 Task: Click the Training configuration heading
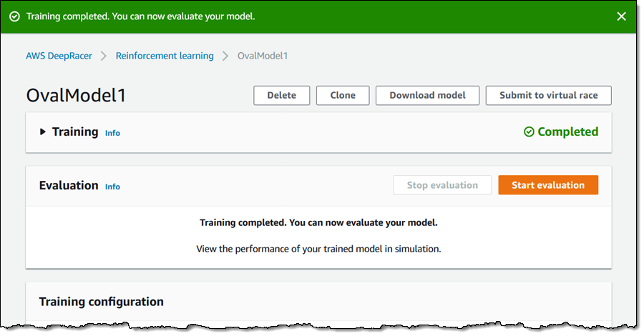pyautogui.click(x=101, y=302)
